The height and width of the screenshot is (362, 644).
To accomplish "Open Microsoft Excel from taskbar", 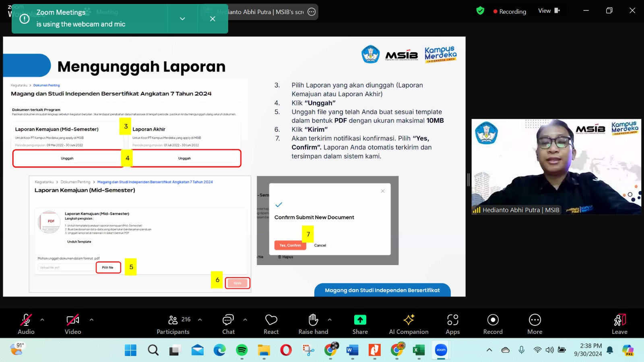I will (x=419, y=350).
